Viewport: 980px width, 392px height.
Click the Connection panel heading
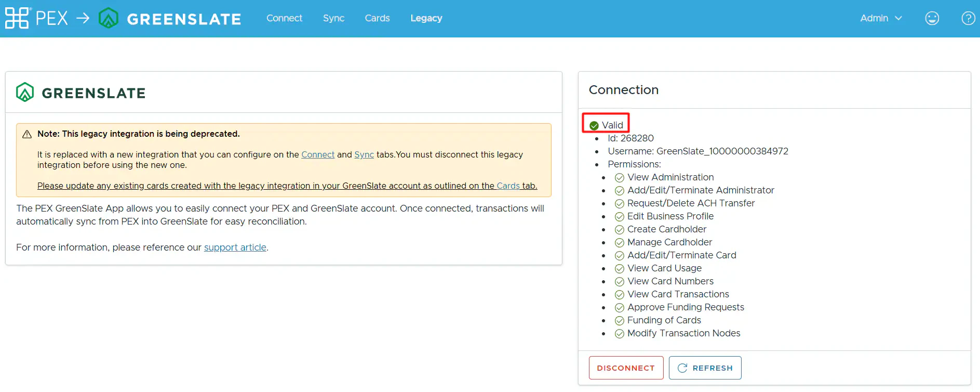click(x=624, y=90)
